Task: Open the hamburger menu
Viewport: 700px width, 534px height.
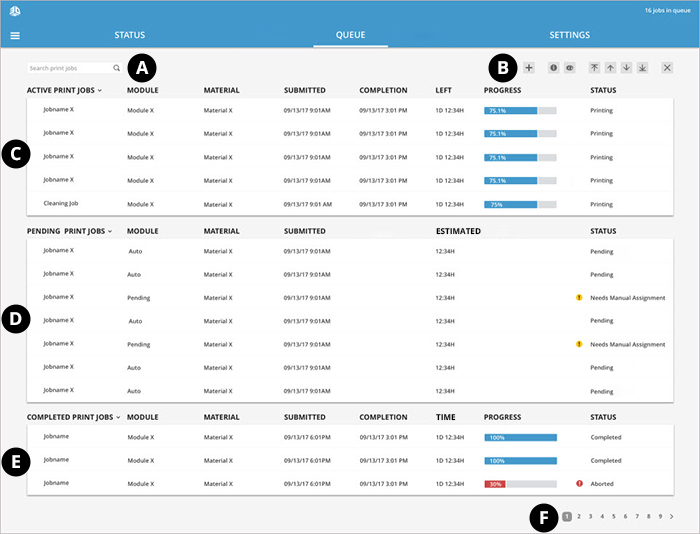Action: (x=15, y=35)
